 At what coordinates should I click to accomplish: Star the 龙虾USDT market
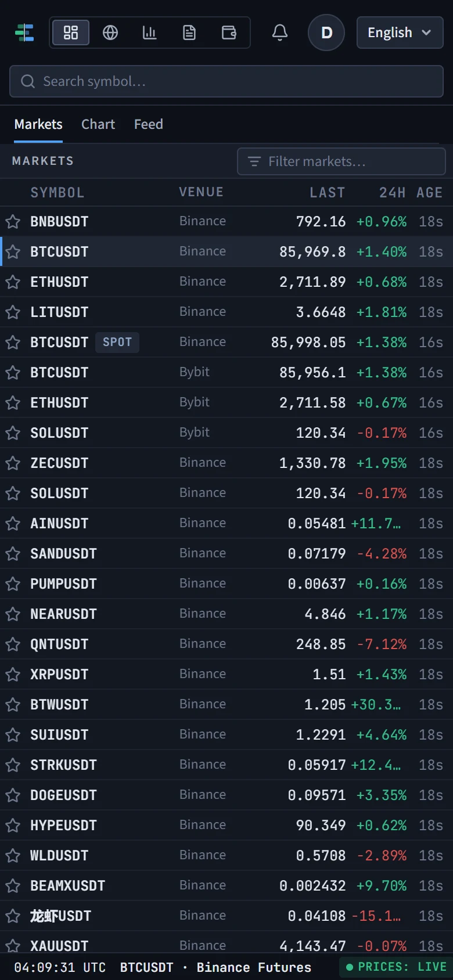tap(13, 916)
